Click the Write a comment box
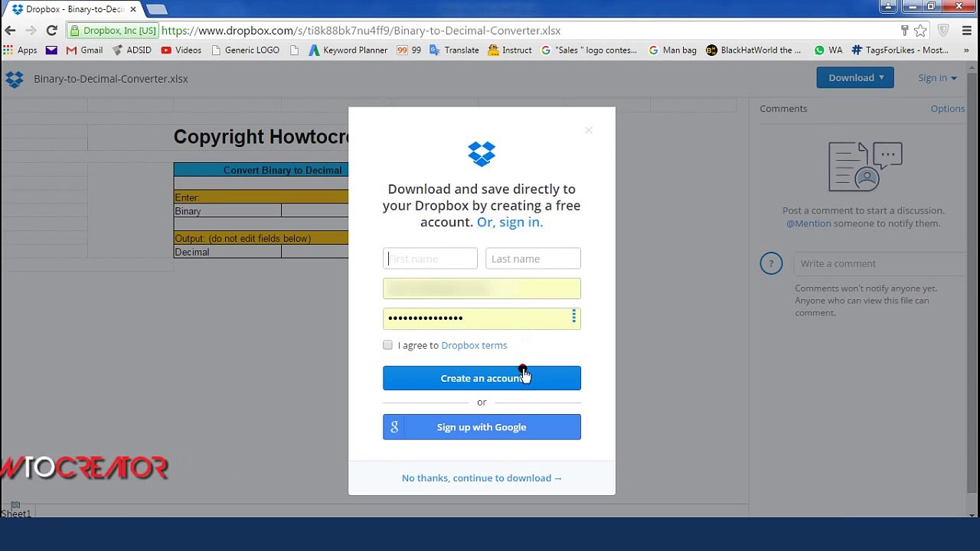Screen dimensions: 980x551 coord(880,263)
